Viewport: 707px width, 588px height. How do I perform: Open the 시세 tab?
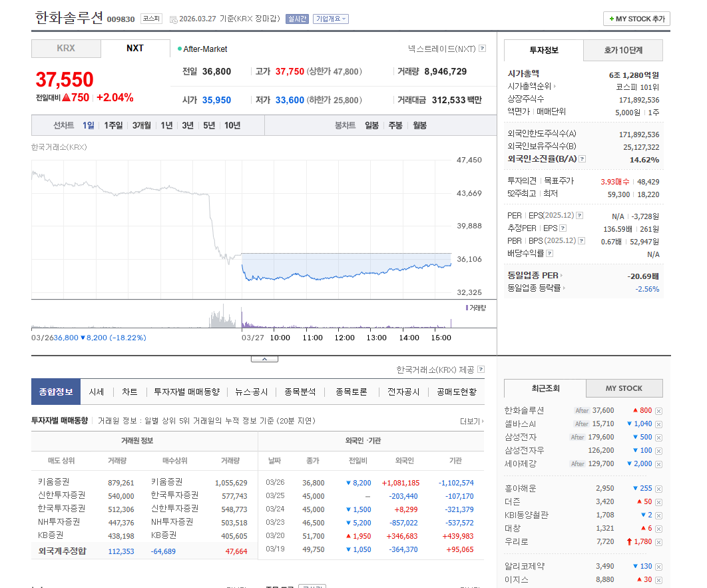coord(97,392)
